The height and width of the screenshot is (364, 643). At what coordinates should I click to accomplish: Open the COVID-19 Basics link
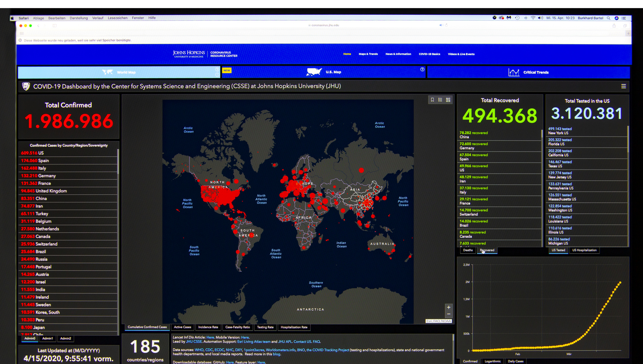click(429, 54)
